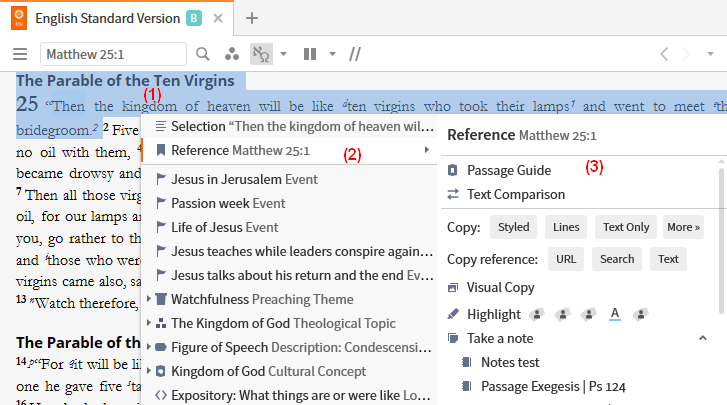Select Passage Exegesis | Ps 124 notebook
The image size is (727, 405).
pyautogui.click(x=553, y=386)
